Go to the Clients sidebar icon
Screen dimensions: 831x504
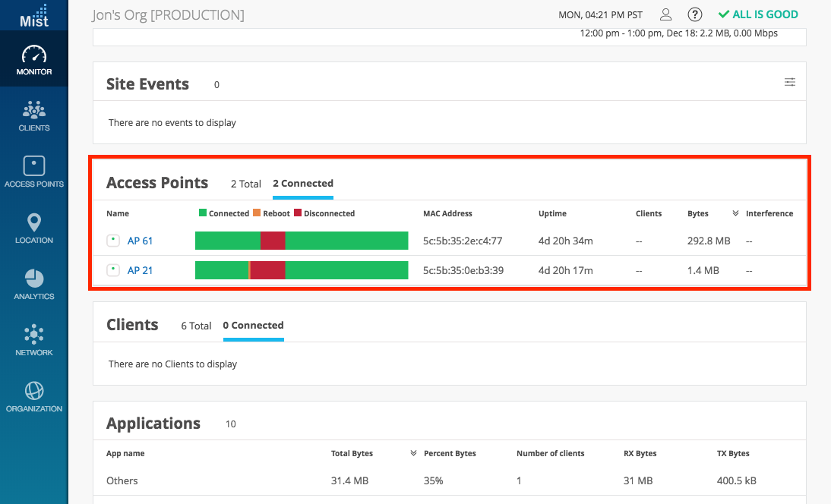[34, 116]
